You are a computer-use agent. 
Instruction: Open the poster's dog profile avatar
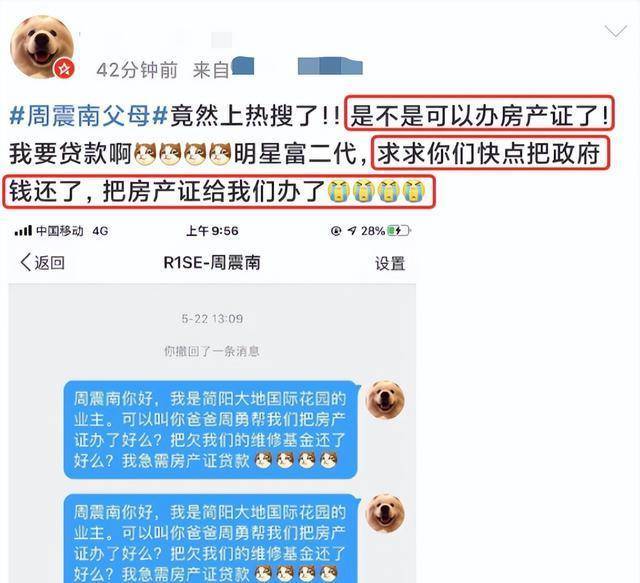click(x=42, y=47)
